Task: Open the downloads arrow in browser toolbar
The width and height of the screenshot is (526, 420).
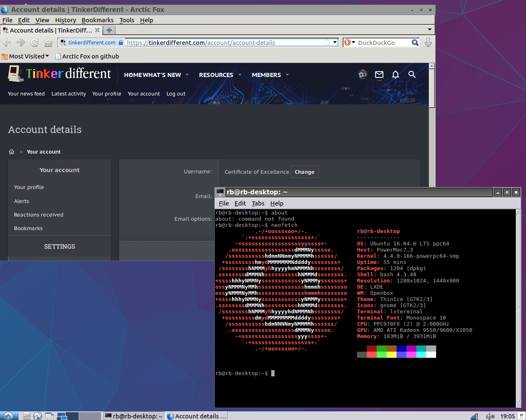Action: [x=428, y=42]
